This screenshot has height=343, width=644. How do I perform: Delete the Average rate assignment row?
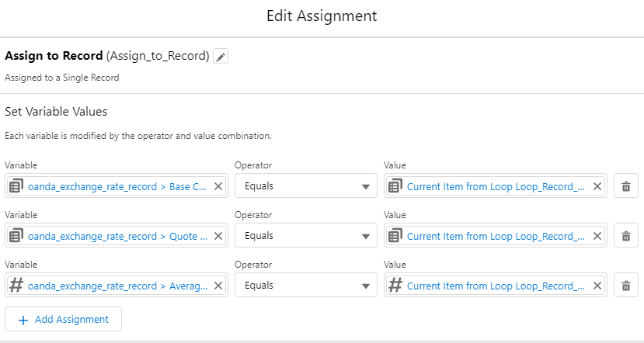(x=625, y=286)
